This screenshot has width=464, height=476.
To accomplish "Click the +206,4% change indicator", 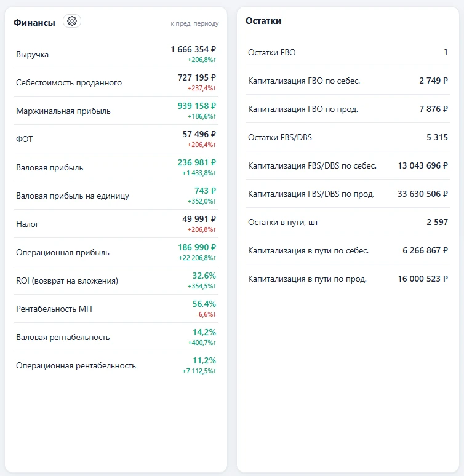I will click(201, 145).
